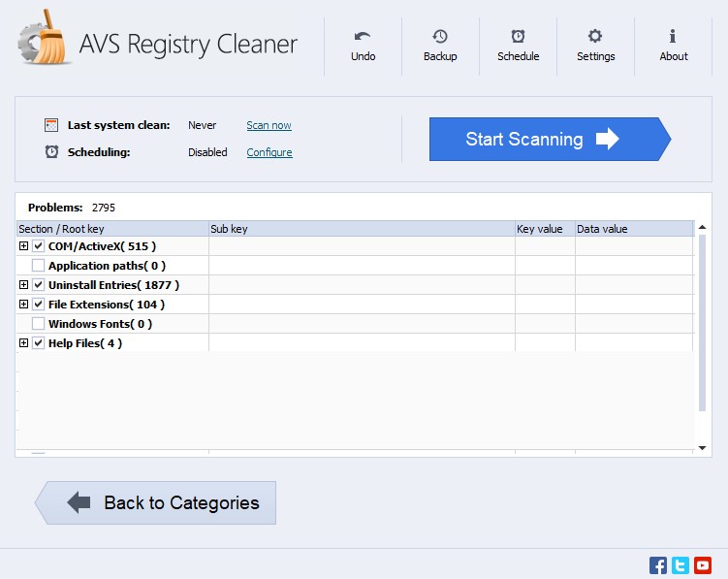
Task: Click the Key value column header
Action: click(545, 229)
